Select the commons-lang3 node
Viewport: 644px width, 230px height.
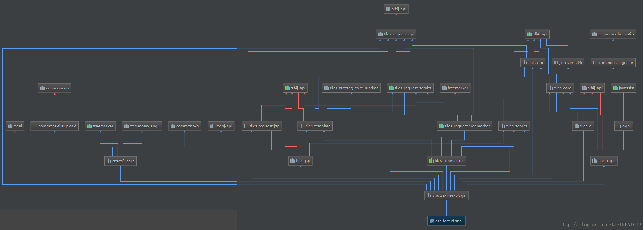[142, 126]
